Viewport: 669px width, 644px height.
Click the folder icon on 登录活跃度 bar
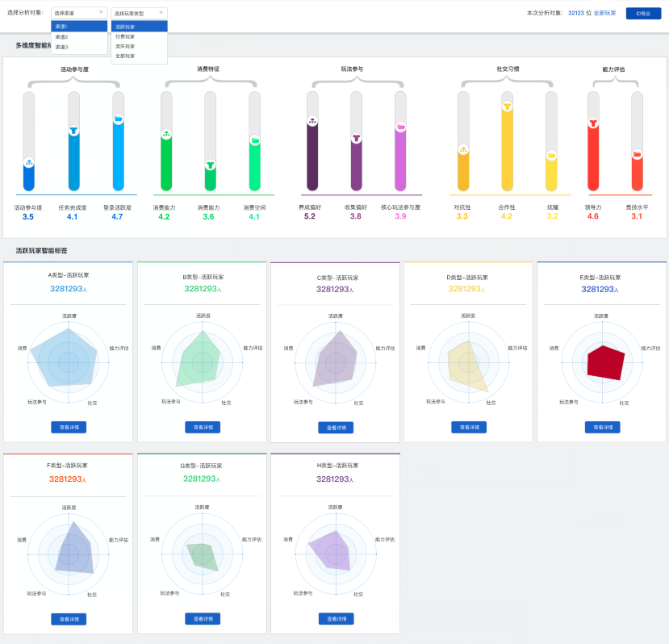coord(119,119)
